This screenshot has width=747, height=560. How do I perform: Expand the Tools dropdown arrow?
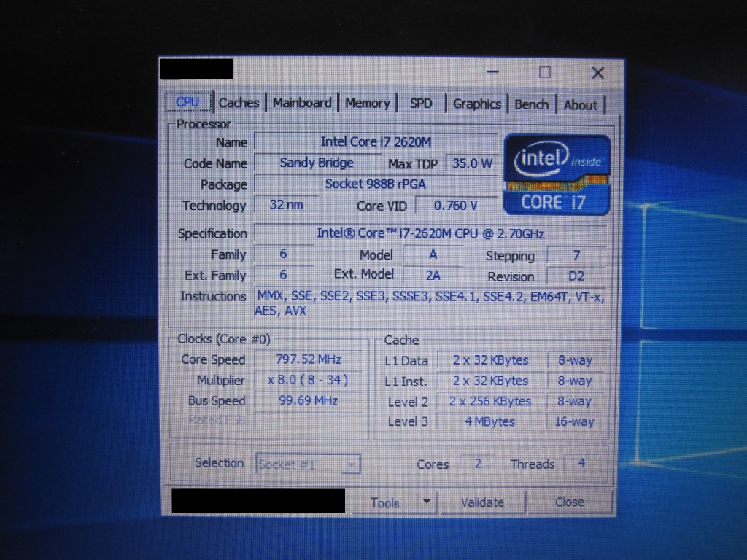(427, 502)
